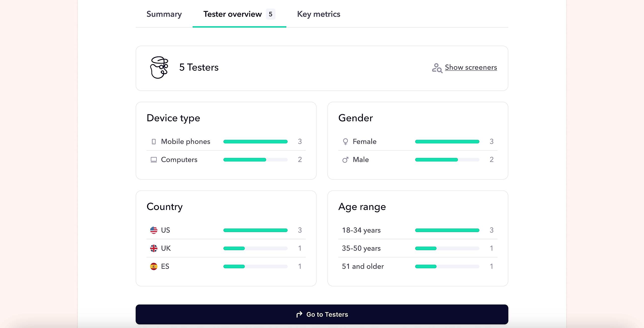Click the Spain flag icon
Image resolution: width=644 pixels, height=328 pixels.
(154, 266)
